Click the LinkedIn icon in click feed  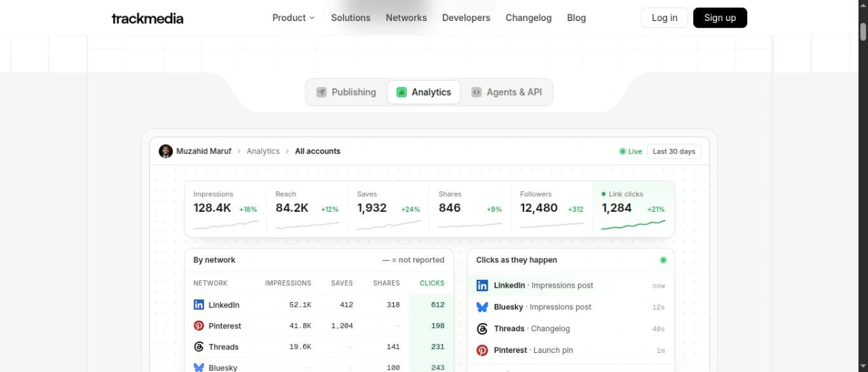pyautogui.click(x=482, y=286)
